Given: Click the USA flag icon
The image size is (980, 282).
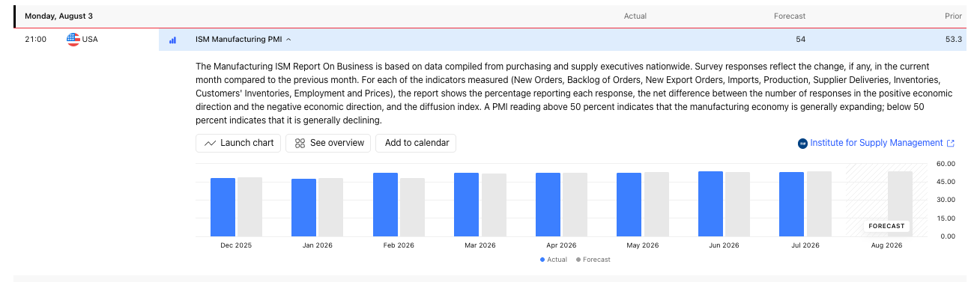Looking at the screenshot, I should 73,40.
